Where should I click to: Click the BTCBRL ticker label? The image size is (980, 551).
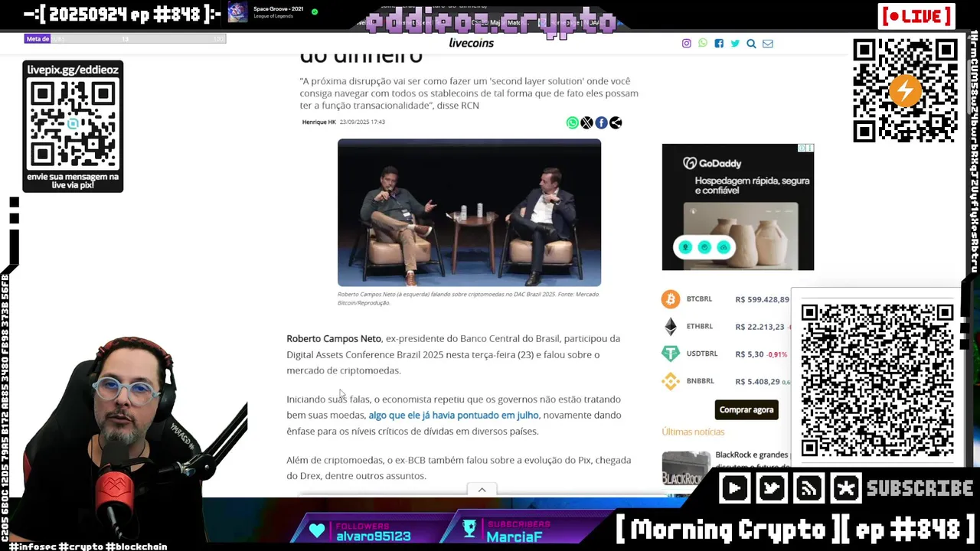pyautogui.click(x=699, y=299)
